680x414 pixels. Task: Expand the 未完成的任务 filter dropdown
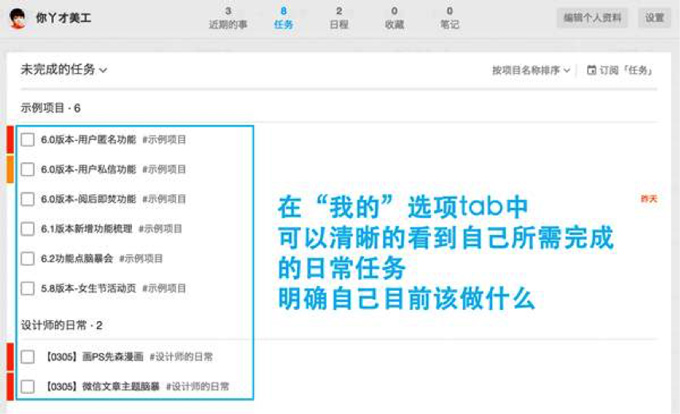(64, 70)
